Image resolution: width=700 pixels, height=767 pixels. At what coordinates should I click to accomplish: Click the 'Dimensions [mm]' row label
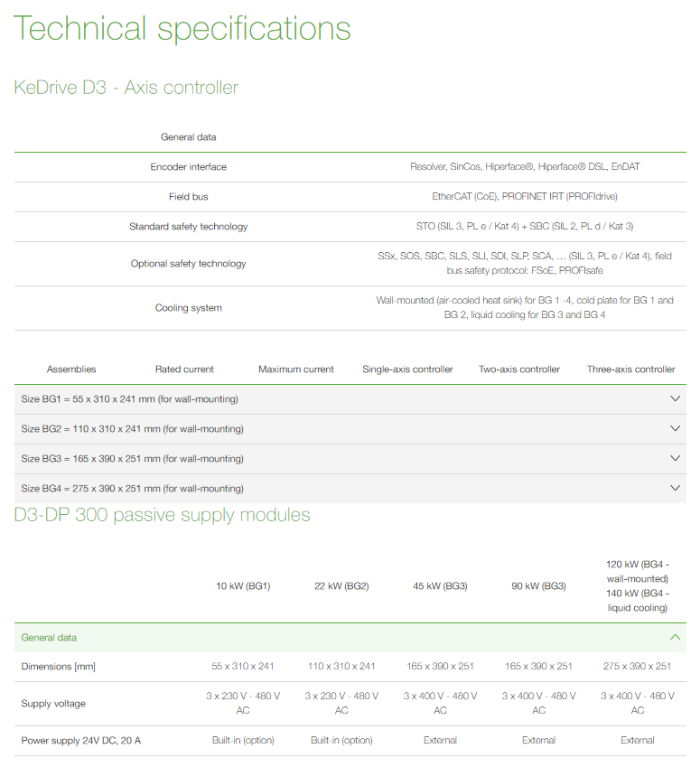(x=58, y=667)
